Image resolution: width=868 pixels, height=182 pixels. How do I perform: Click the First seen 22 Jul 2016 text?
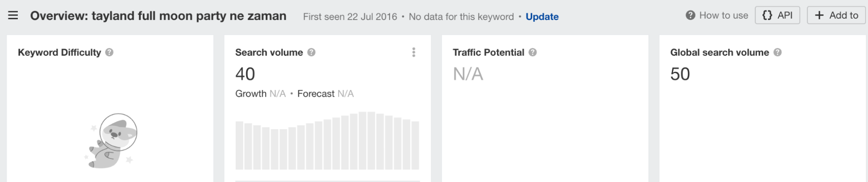[x=350, y=17]
